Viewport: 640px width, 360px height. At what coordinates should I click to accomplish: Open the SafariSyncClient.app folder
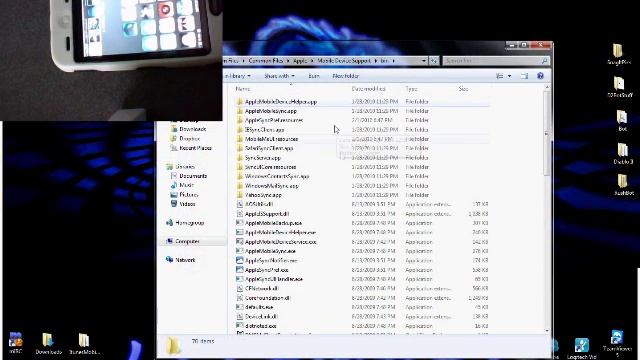[269, 148]
